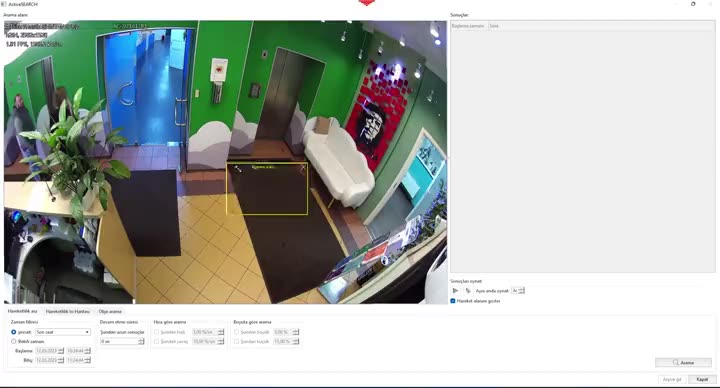This screenshot has width=720, height=388.
Task: Click the Bitiş date stepper
Action: [x=61, y=360]
